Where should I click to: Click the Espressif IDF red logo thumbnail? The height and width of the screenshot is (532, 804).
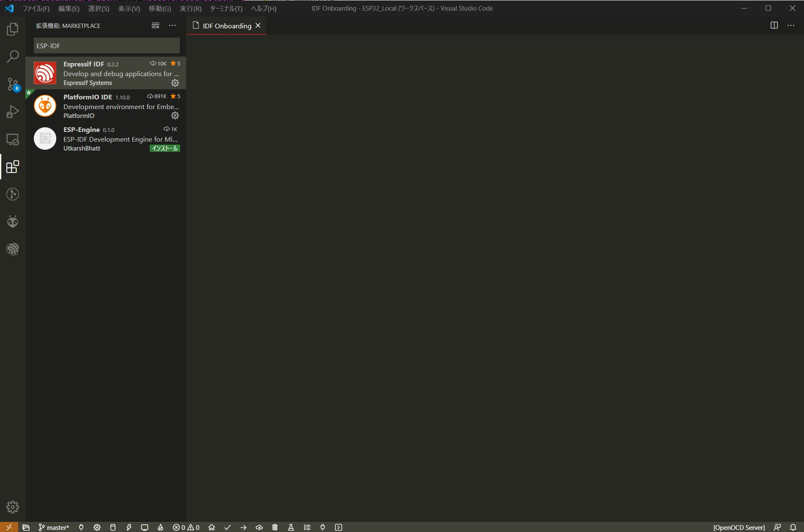click(45, 73)
